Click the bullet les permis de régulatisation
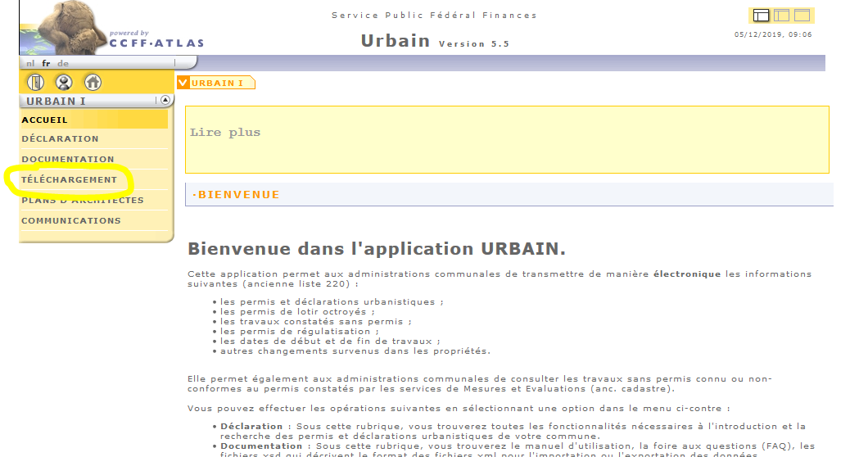The height and width of the screenshot is (457, 868). (x=300, y=331)
